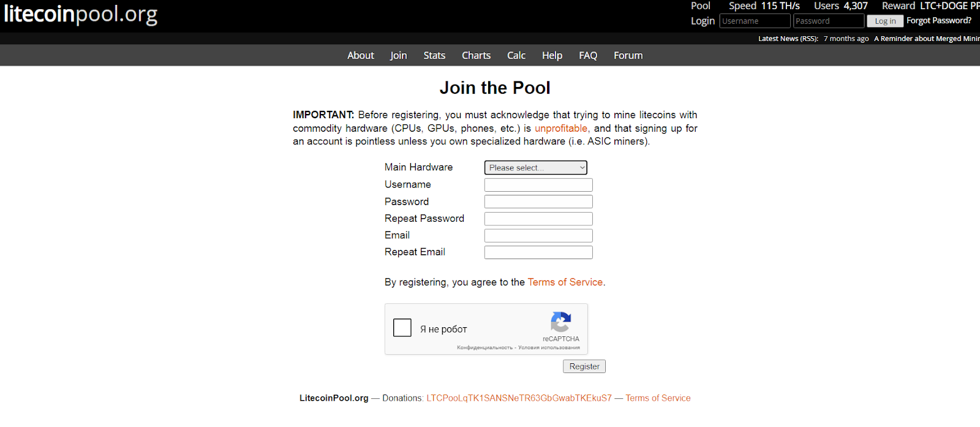Click the header login Username field
Screen dimensions: 980x427
(x=755, y=21)
